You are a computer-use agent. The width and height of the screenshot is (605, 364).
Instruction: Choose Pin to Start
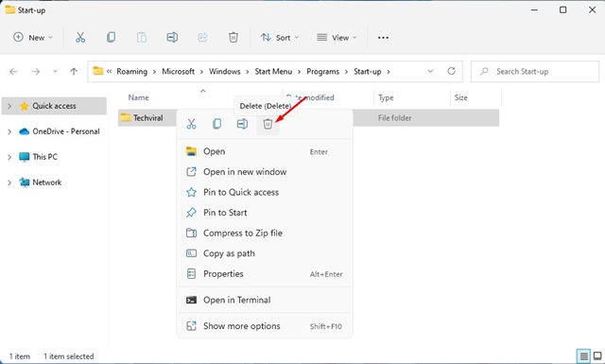click(x=265, y=213)
